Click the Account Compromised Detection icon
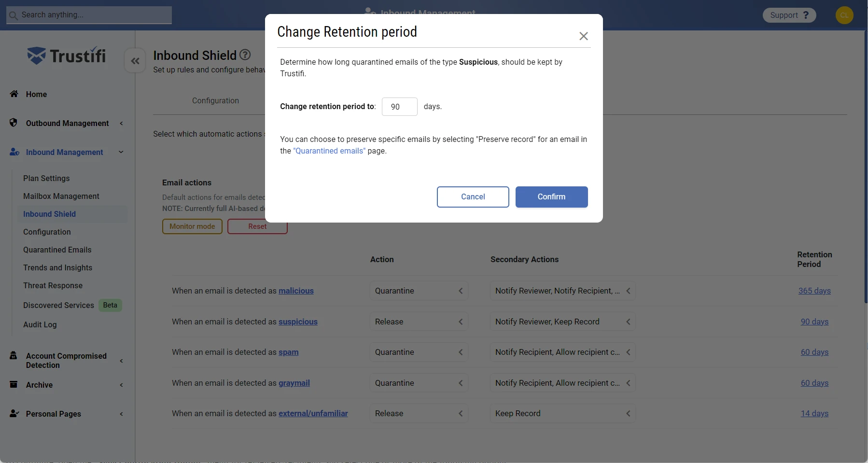 tap(14, 356)
